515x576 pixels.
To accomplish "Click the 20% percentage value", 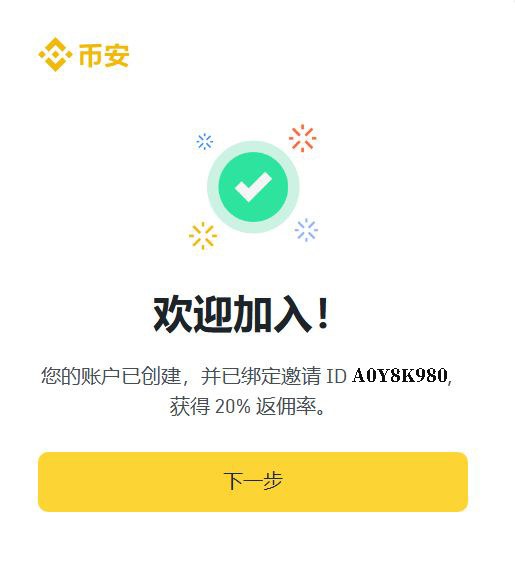I will [x=233, y=407].
